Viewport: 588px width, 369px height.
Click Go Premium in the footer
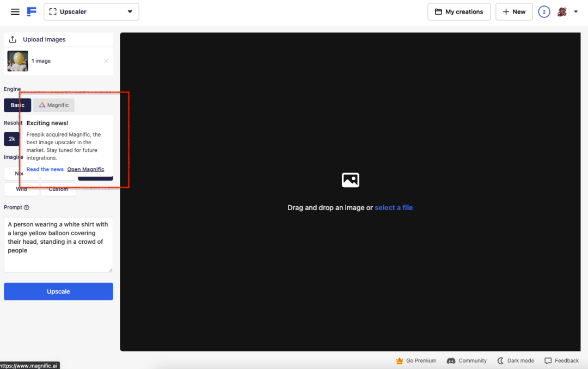coord(416,360)
